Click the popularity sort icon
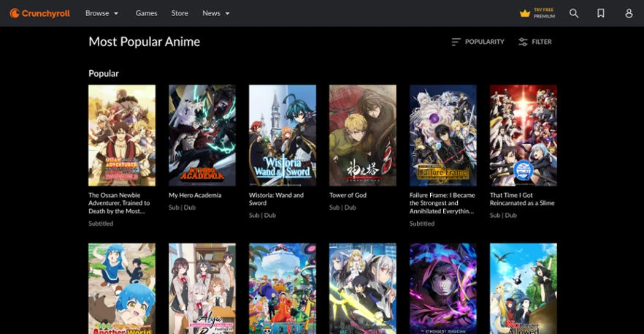Screen dimensions: 644x334 (x=456, y=42)
